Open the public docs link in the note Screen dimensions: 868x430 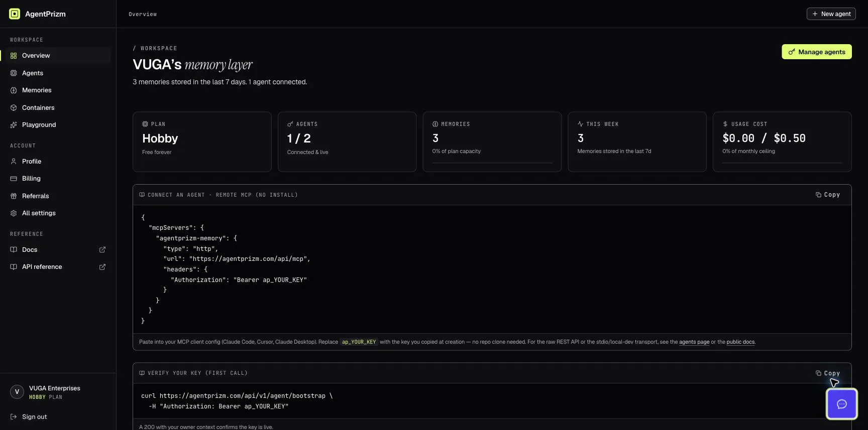740,342
